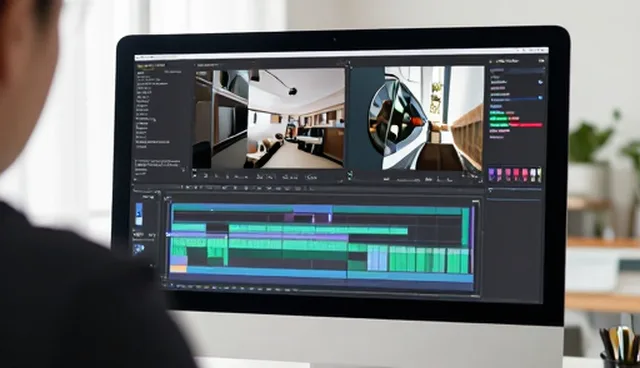Open the blue thumbnail left of the timeline
The width and height of the screenshot is (640, 368).
pyautogui.click(x=139, y=214)
